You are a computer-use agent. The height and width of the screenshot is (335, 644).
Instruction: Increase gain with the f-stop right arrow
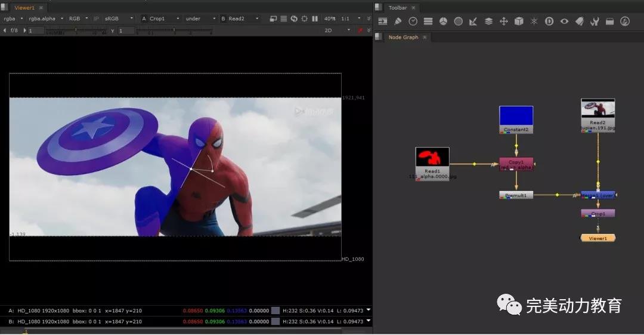click(24, 30)
